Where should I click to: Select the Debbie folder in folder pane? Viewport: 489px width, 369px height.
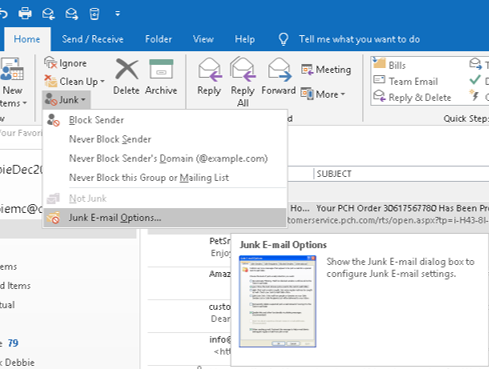(17, 362)
